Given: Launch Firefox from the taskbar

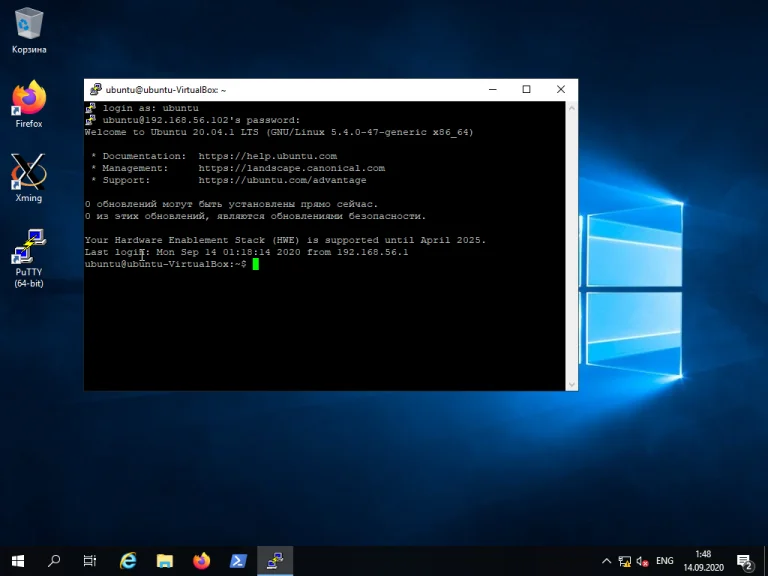Looking at the screenshot, I should (x=202, y=561).
